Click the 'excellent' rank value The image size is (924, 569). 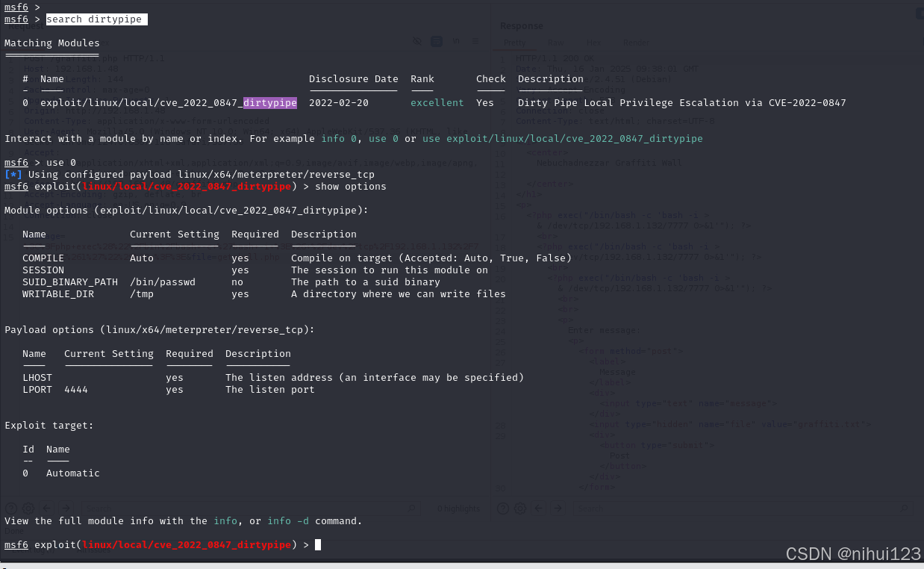(437, 102)
